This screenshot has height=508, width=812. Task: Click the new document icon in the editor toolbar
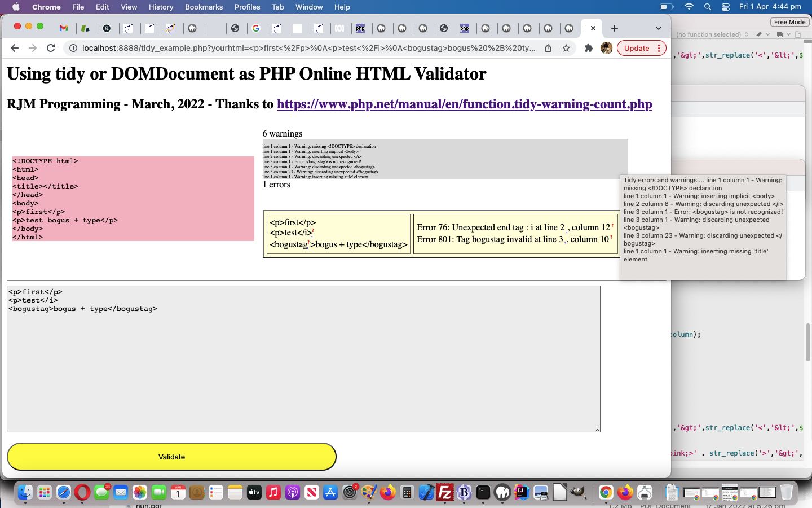click(x=798, y=34)
